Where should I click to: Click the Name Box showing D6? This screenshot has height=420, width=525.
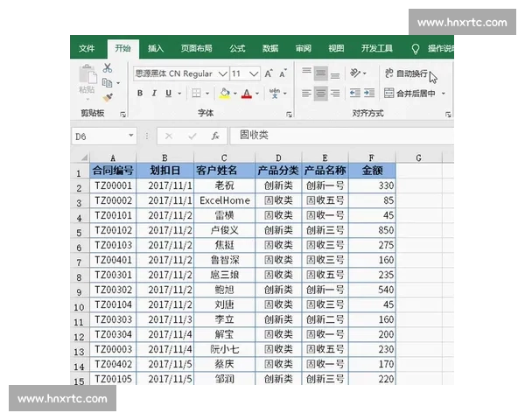click(x=99, y=136)
